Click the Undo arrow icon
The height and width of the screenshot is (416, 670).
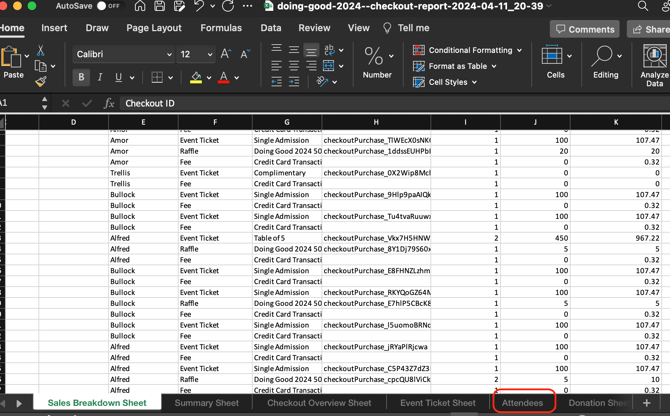[x=198, y=6]
